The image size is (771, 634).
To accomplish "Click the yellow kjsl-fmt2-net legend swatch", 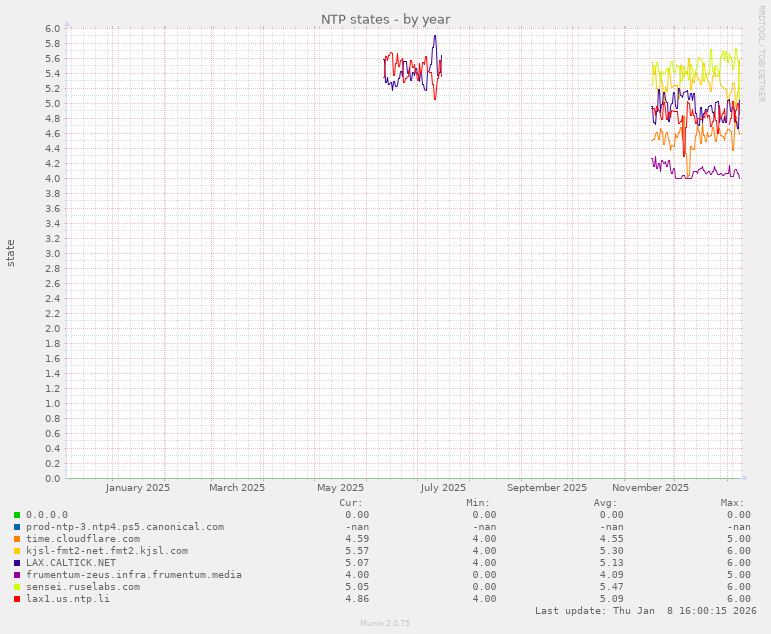I will [x=17, y=551].
